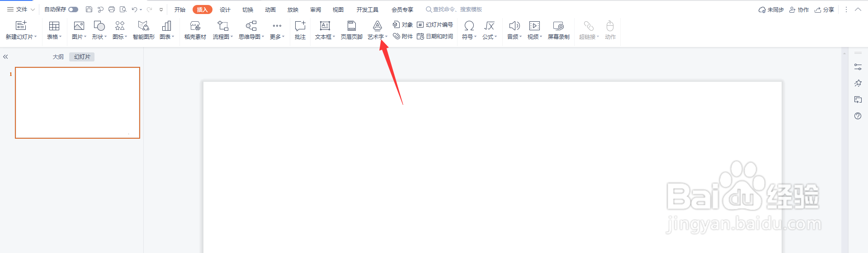Open the three-dot more options menu
Viewport: 868px width, 253px height.
846,9
